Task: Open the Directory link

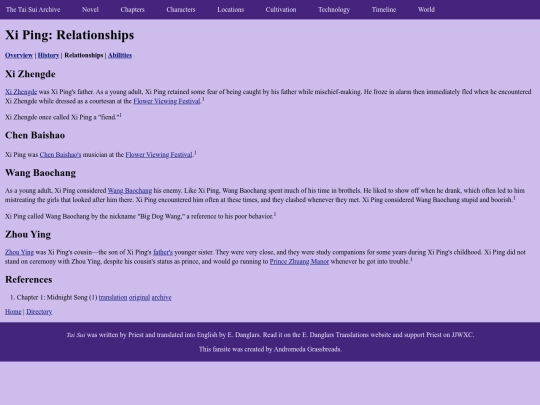Action: pyautogui.click(x=39, y=312)
